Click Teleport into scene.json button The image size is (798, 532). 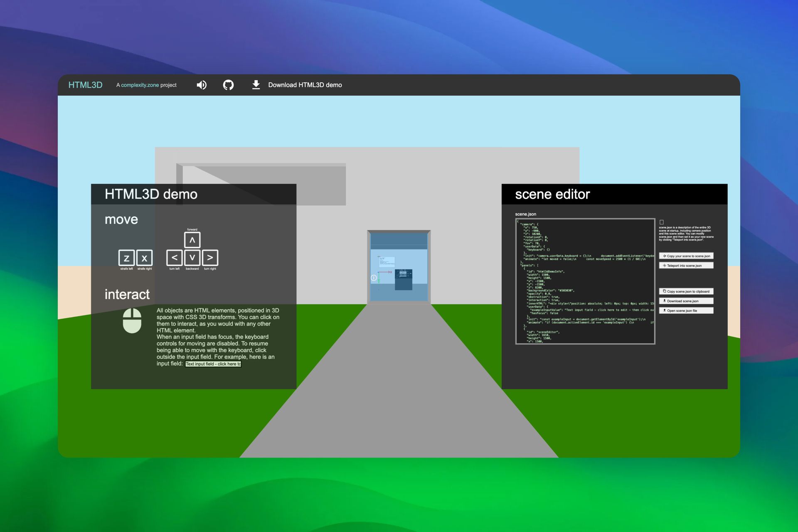[x=686, y=266]
